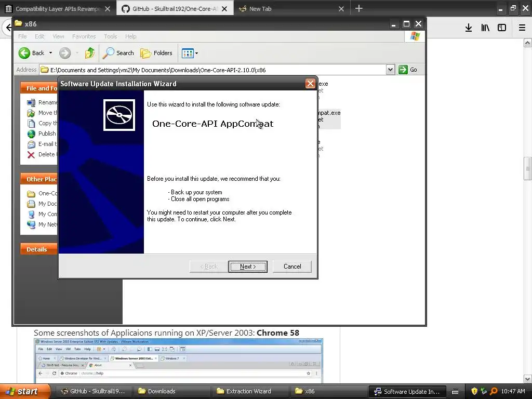Click the Rename this file task icon
This screenshot has width=532, height=399.
pos(31,102)
